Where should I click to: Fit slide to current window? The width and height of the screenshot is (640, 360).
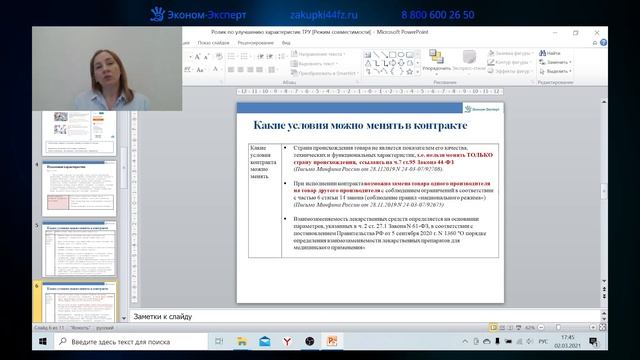[602, 327]
